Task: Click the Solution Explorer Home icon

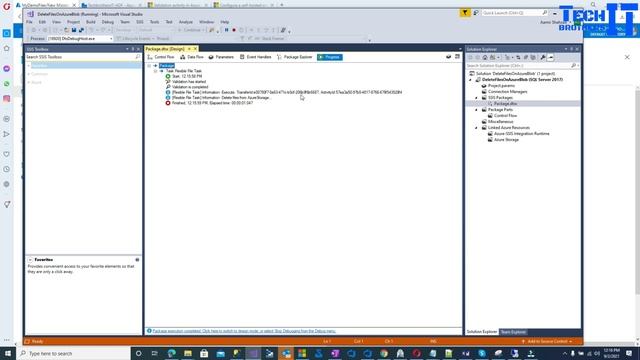Action: pyautogui.click(x=485, y=58)
